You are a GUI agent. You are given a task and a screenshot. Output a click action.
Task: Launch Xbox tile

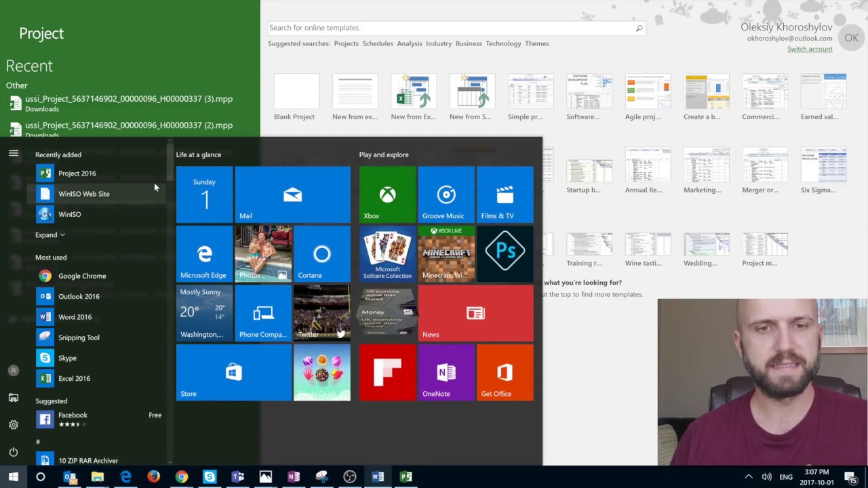coord(387,195)
